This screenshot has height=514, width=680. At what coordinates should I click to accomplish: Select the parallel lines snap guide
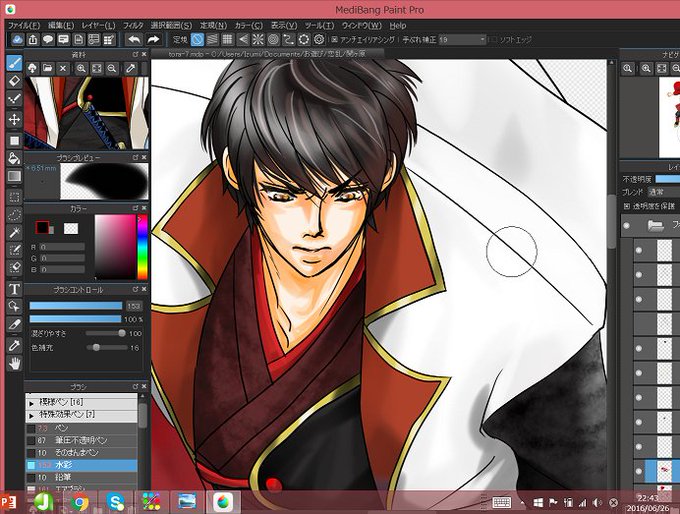coord(212,40)
